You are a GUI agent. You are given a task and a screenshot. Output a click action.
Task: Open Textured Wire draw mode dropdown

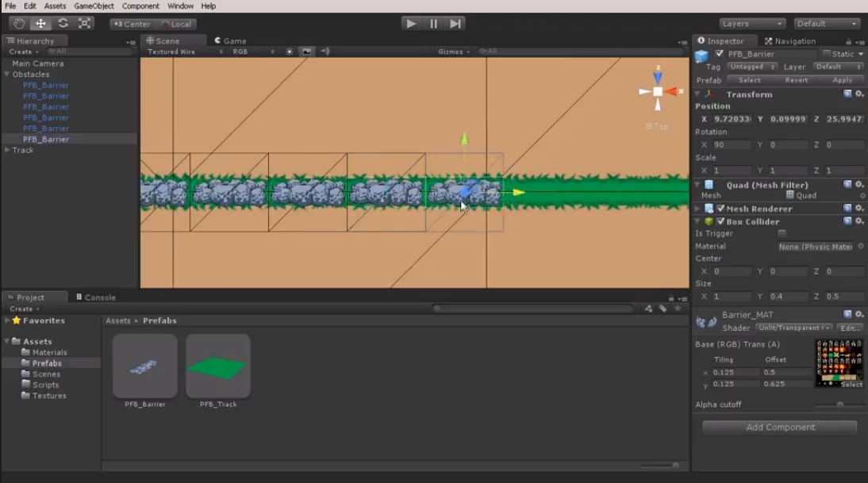tap(184, 52)
